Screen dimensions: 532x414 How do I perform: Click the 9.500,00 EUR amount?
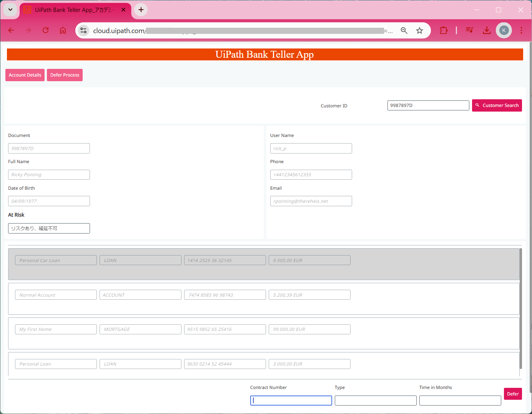(x=309, y=260)
